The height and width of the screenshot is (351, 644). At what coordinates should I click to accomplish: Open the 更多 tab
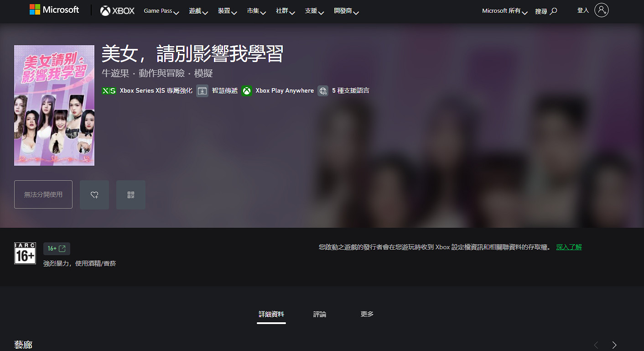(x=367, y=314)
